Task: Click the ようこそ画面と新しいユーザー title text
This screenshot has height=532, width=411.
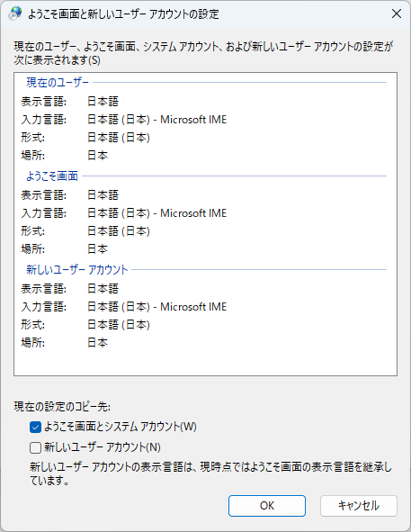Action: pyautogui.click(x=123, y=14)
